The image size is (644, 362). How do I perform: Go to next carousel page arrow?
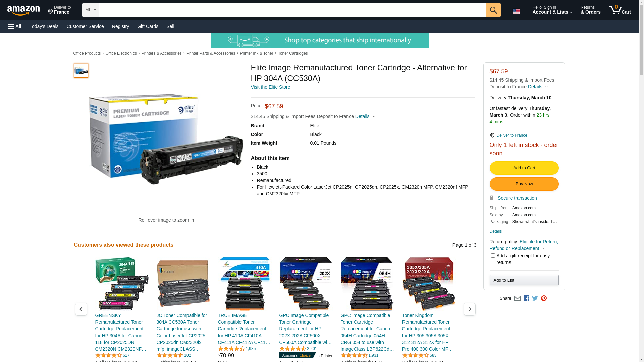(469, 309)
